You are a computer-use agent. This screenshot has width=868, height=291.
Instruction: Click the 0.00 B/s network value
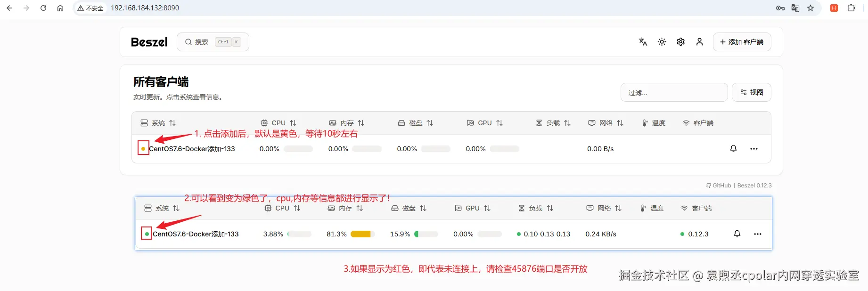point(600,149)
